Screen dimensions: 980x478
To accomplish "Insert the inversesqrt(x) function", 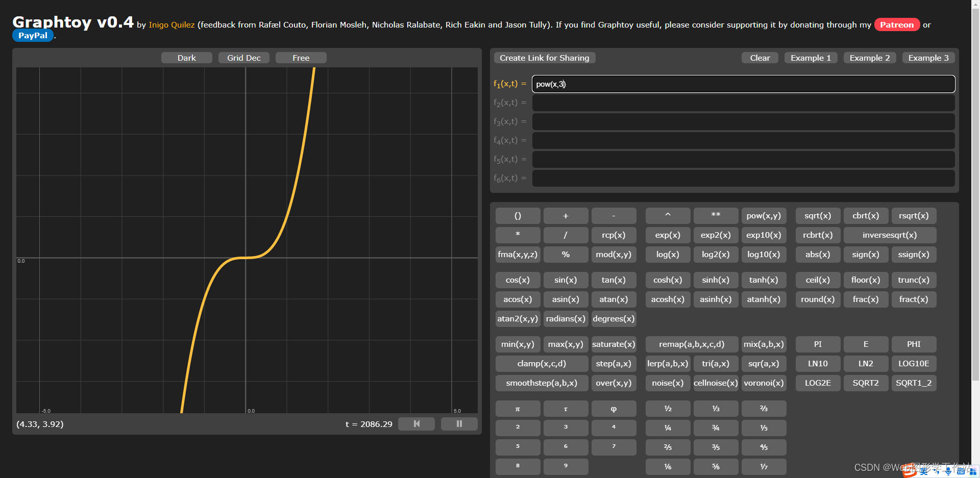I will click(890, 235).
